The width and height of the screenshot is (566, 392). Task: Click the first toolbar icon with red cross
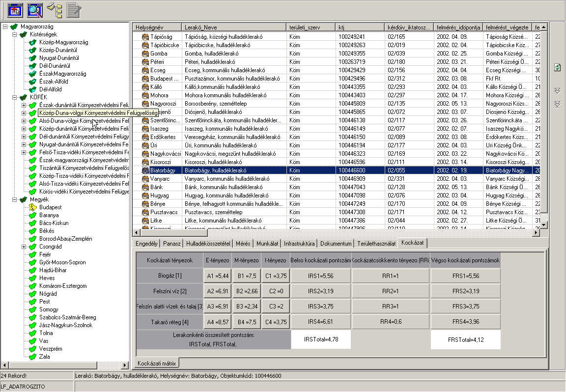coord(15,10)
